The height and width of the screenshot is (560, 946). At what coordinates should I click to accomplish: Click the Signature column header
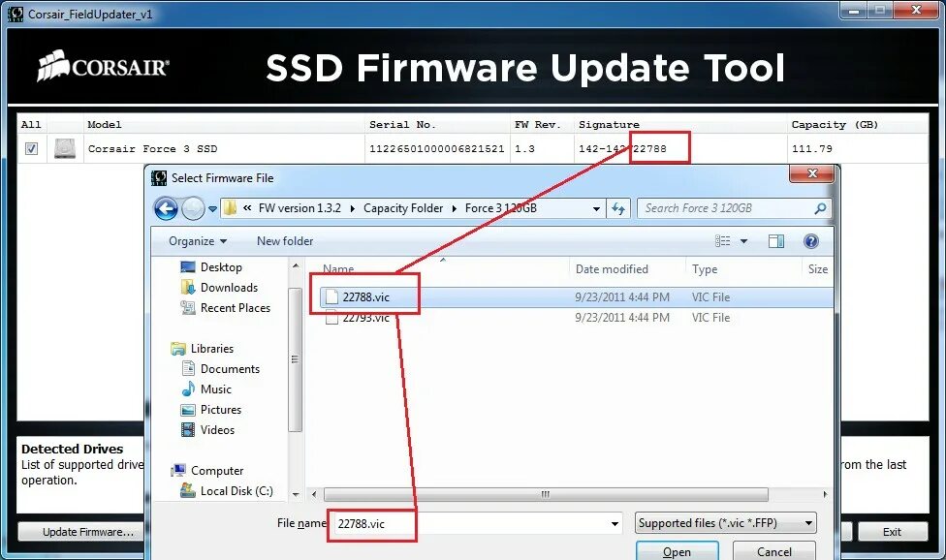(x=609, y=125)
